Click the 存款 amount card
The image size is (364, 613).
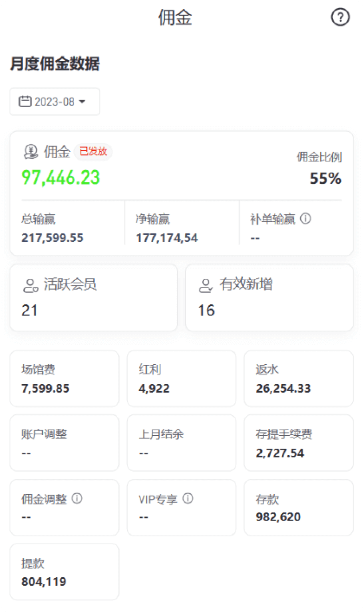click(x=298, y=508)
